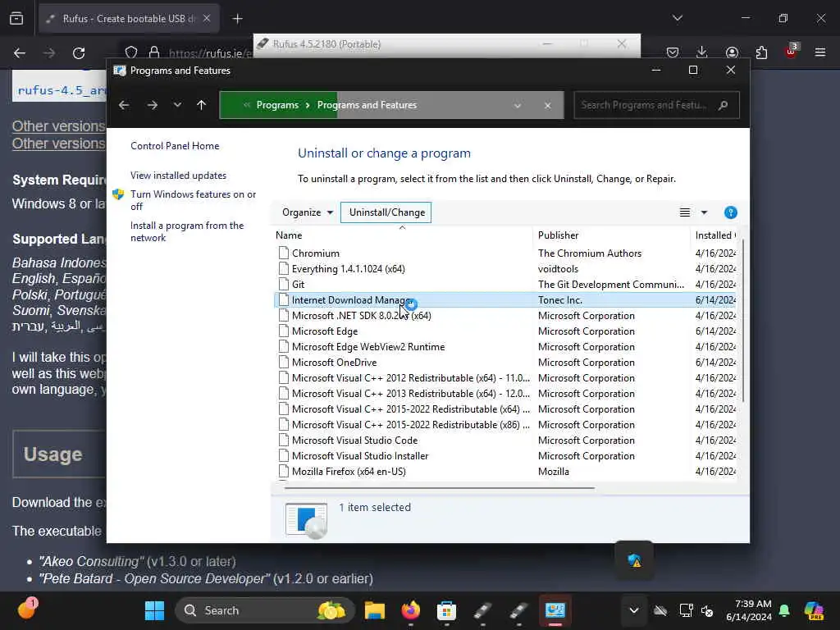Viewport: 840px width, 630px height.
Task: Open Control Panel Home link
Action: tap(175, 146)
